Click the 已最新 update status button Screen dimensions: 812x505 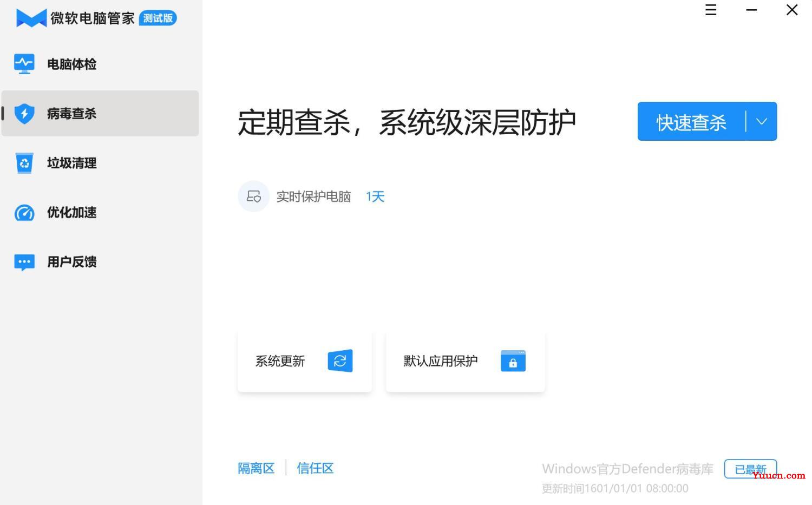(750, 469)
